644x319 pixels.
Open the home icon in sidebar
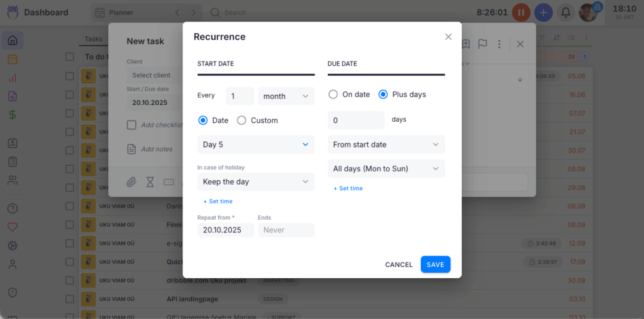[13, 41]
